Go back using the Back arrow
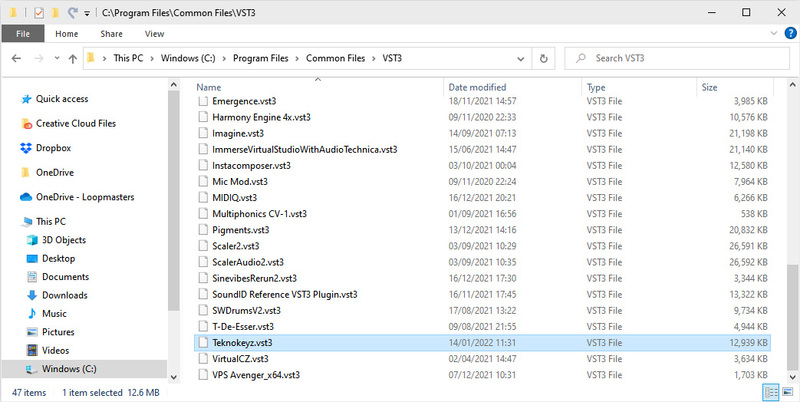This screenshot has height=402, width=800. (x=16, y=59)
